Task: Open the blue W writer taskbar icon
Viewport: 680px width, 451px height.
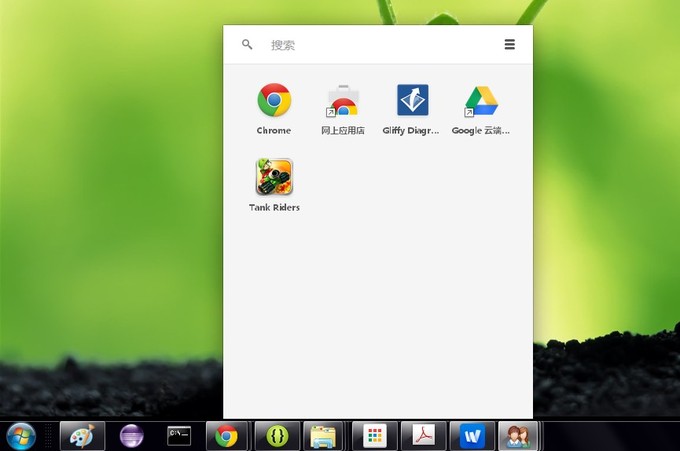Action: click(x=472, y=436)
